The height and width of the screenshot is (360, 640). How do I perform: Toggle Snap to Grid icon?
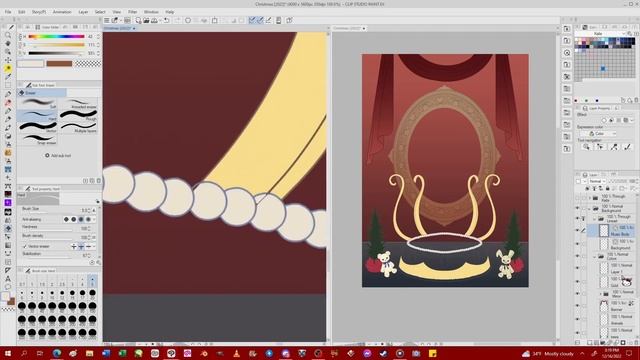pyautogui.click(x=269, y=20)
